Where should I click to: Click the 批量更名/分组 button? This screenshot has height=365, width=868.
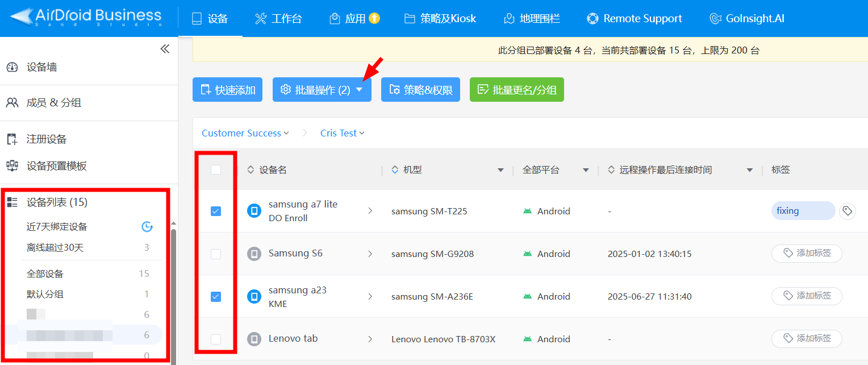tap(517, 90)
